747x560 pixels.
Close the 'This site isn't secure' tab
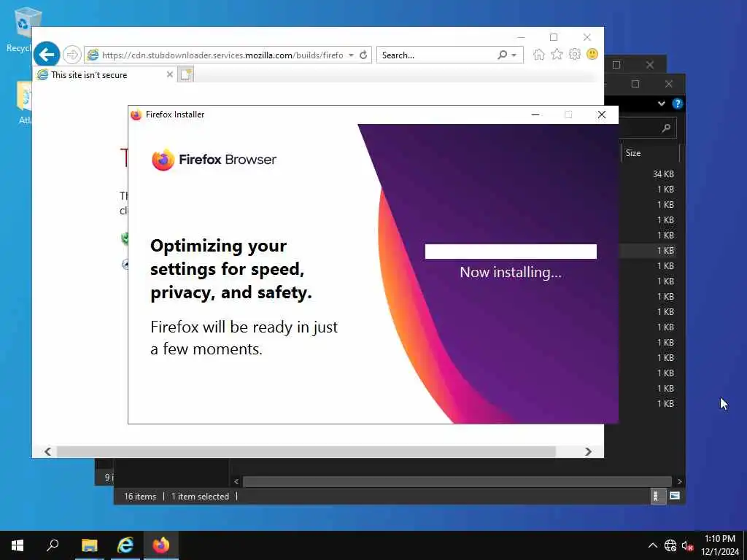(169, 74)
